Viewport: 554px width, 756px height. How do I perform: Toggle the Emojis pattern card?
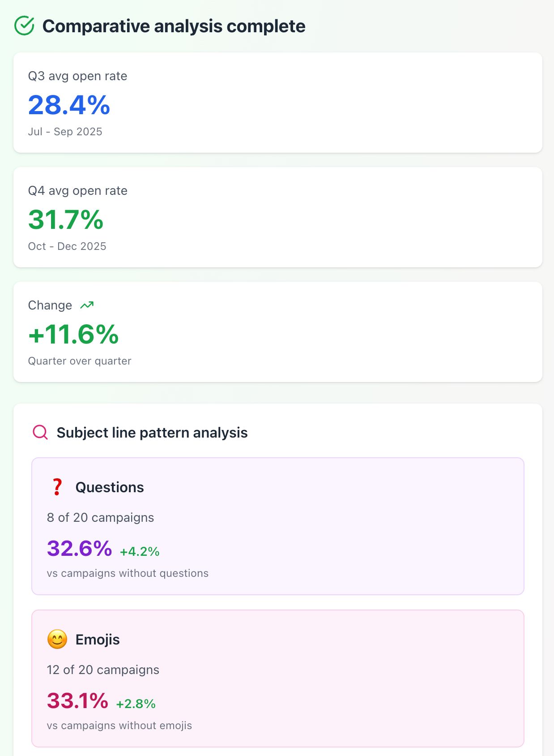coord(277,678)
